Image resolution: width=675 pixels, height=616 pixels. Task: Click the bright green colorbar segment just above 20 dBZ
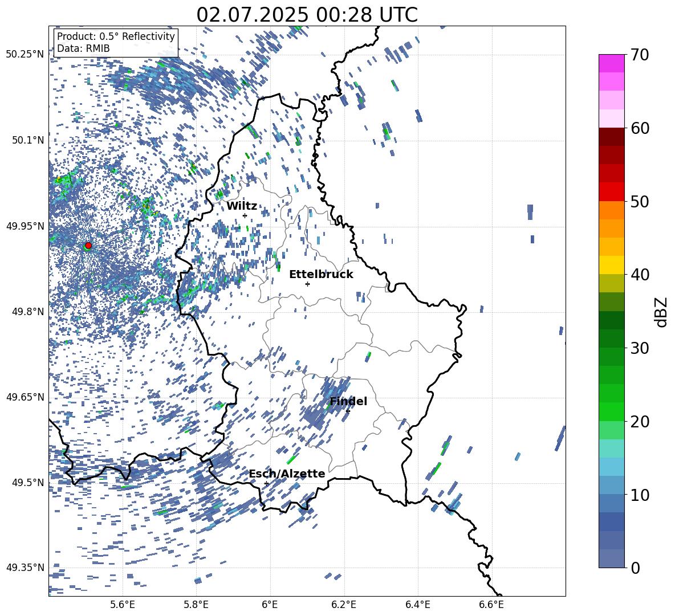[x=612, y=411]
